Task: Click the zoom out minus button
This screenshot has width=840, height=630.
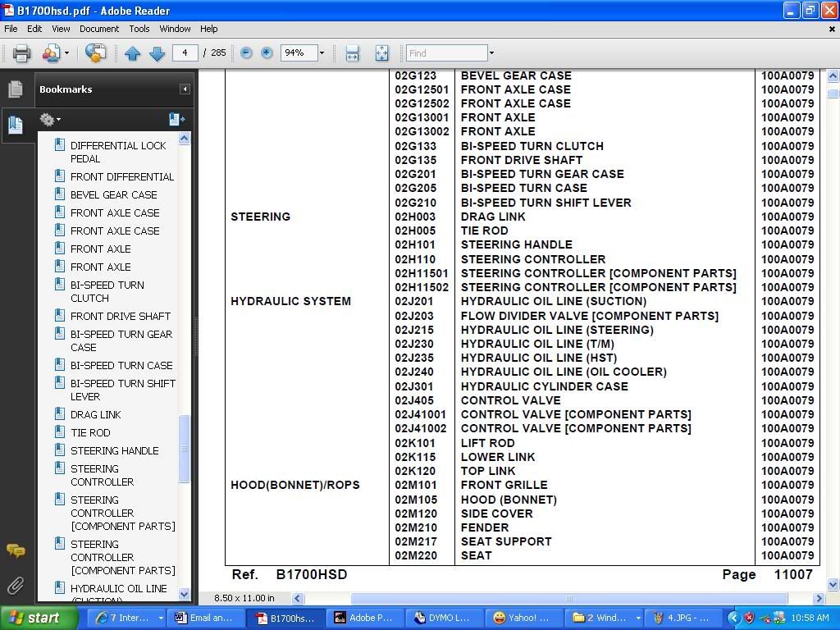Action: coord(246,52)
